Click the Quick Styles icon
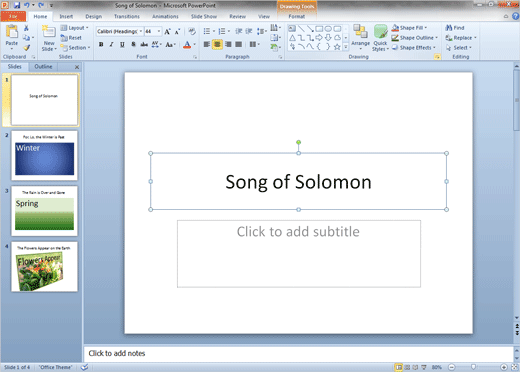 (380, 38)
